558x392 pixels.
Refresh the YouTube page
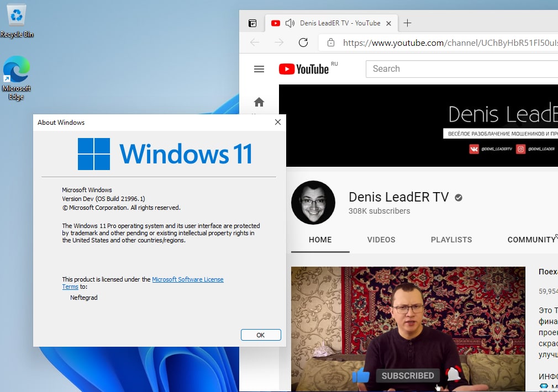(303, 43)
